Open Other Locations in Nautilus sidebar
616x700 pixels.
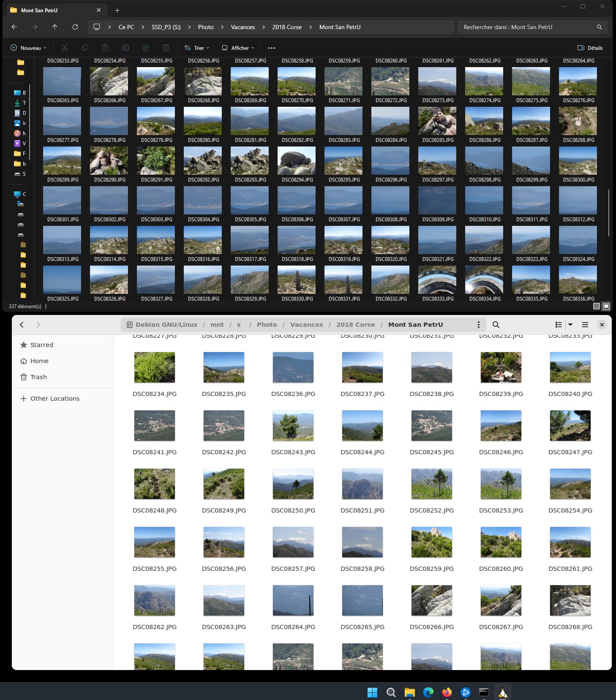tap(55, 399)
